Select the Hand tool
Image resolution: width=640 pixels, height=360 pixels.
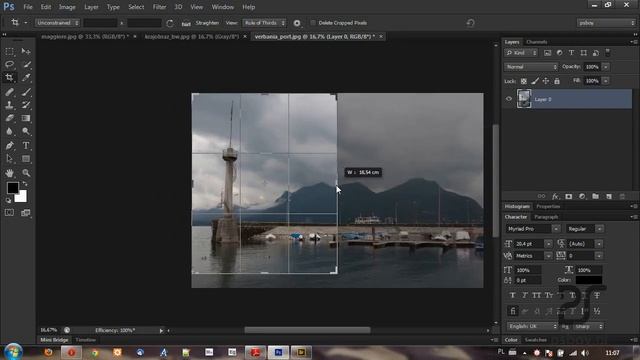coord(9,173)
